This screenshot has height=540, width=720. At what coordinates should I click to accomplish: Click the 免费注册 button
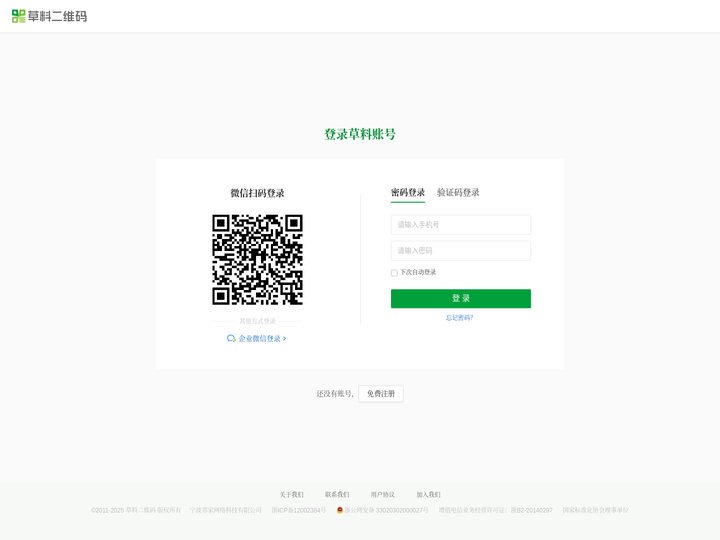(x=381, y=394)
